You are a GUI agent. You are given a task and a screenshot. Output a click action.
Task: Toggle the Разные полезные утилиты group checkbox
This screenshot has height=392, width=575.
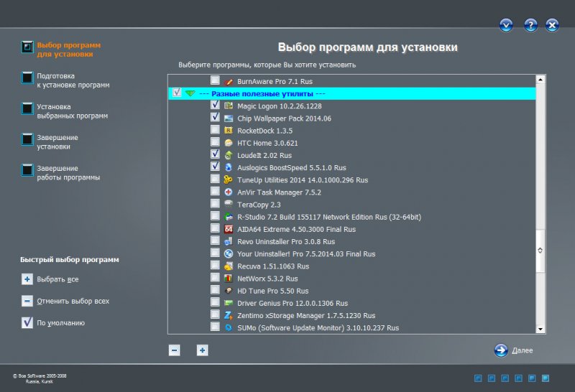click(x=177, y=93)
